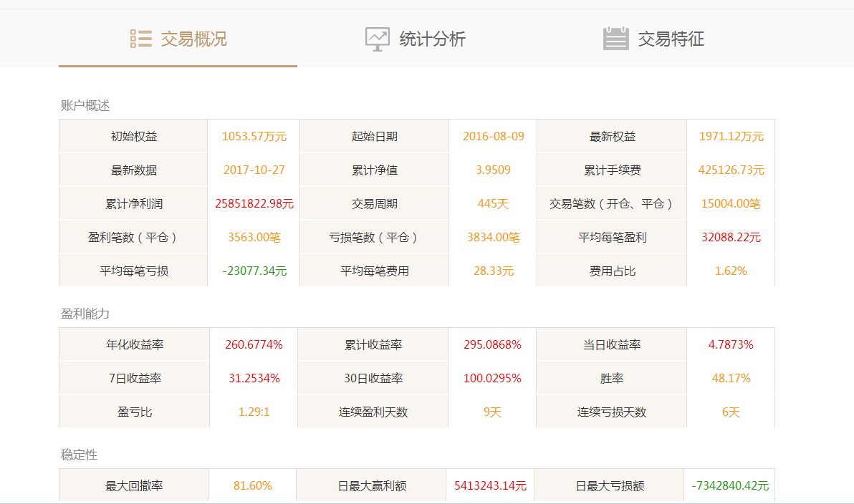
Task: Click the list icon beside 交易概况
Action: click(x=140, y=39)
